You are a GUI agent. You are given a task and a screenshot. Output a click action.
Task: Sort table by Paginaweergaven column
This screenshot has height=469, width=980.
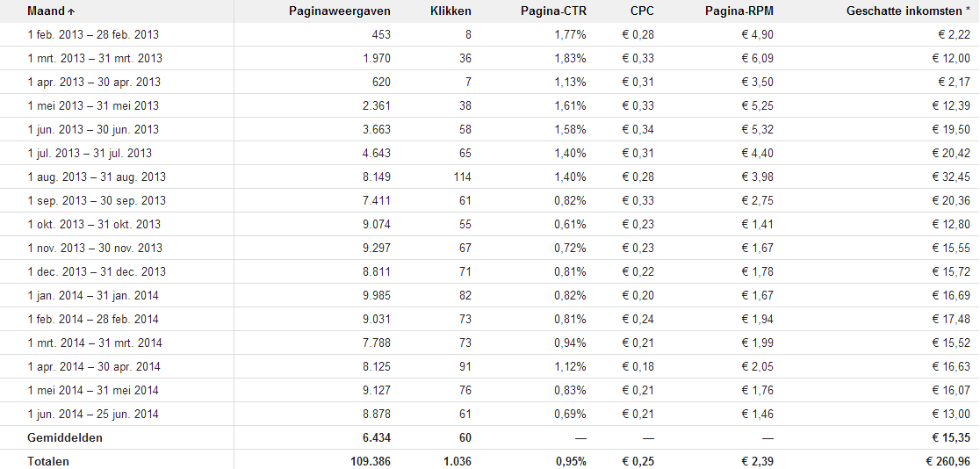pos(340,11)
